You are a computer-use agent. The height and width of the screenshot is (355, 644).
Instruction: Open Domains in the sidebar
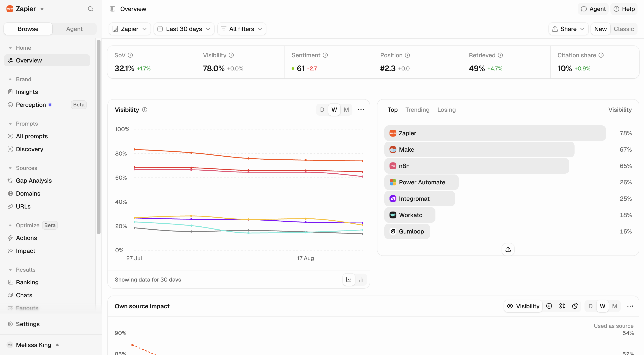pyautogui.click(x=47, y=193)
